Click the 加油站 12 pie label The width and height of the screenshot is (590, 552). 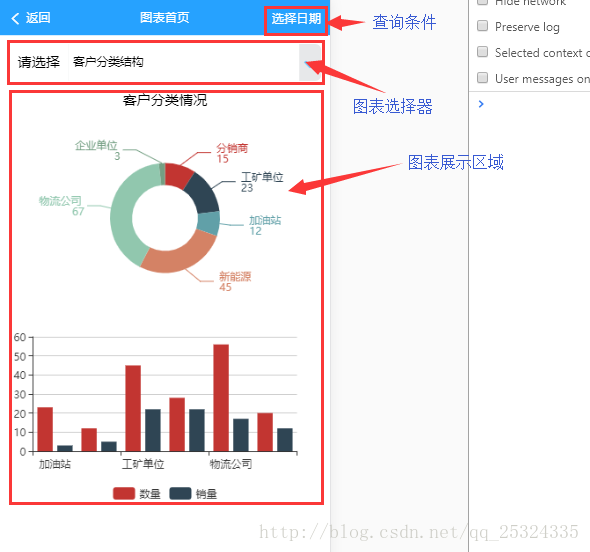(x=265, y=225)
